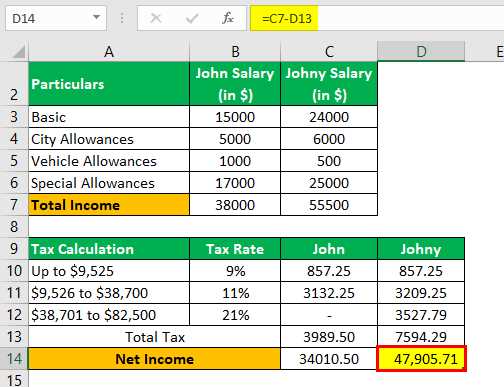
Task: Select John's net income 34010.50
Action: (329, 359)
